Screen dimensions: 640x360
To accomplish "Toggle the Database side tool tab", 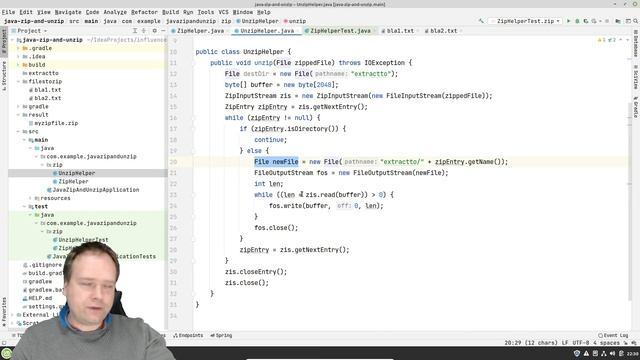I will 636,43.
